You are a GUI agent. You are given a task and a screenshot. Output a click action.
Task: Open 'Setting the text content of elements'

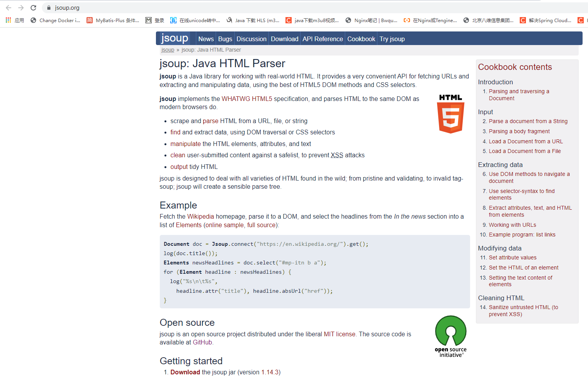tap(521, 281)
